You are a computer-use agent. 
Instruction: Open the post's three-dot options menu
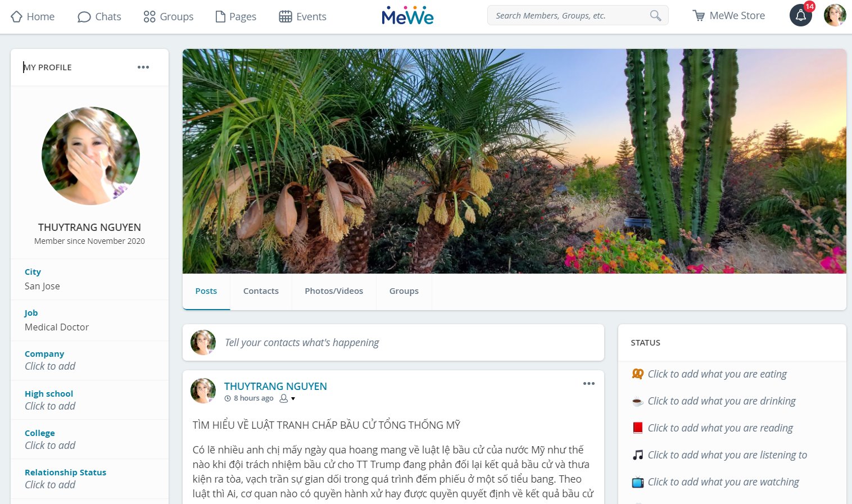tap(589, 384)
